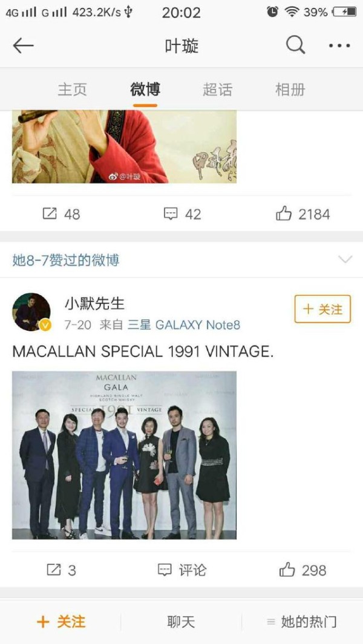Switch to the 相册 tab

pyautogui.click(x=290, y=89)
